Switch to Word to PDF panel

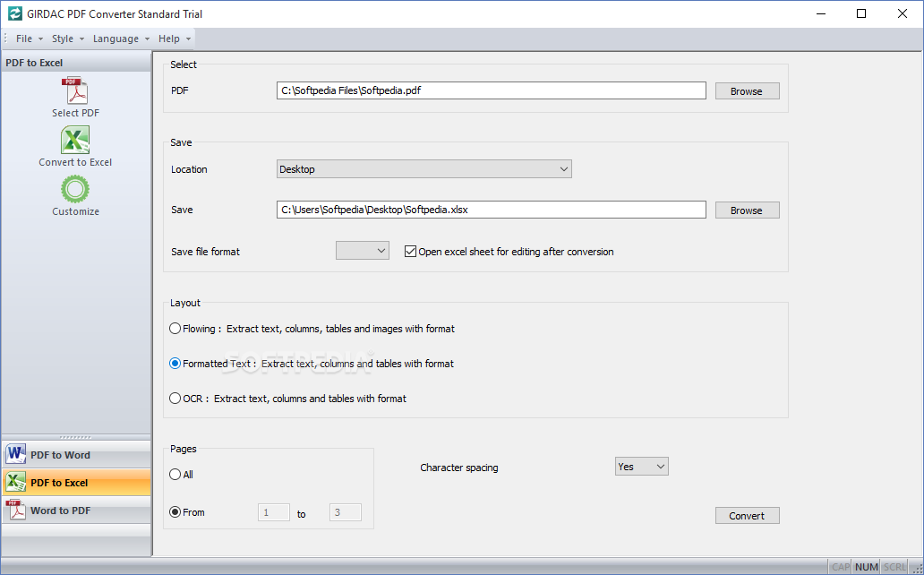click(x=76, y=511)
